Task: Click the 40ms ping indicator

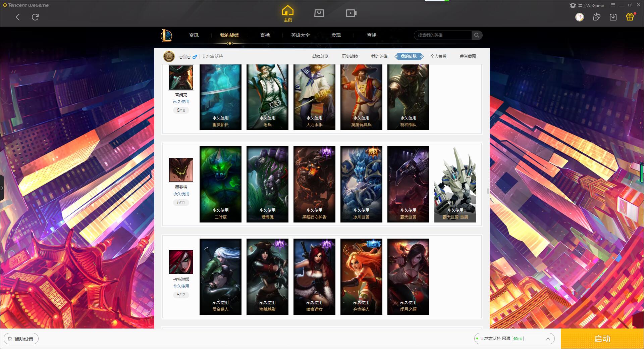Action: coord(518,339)
